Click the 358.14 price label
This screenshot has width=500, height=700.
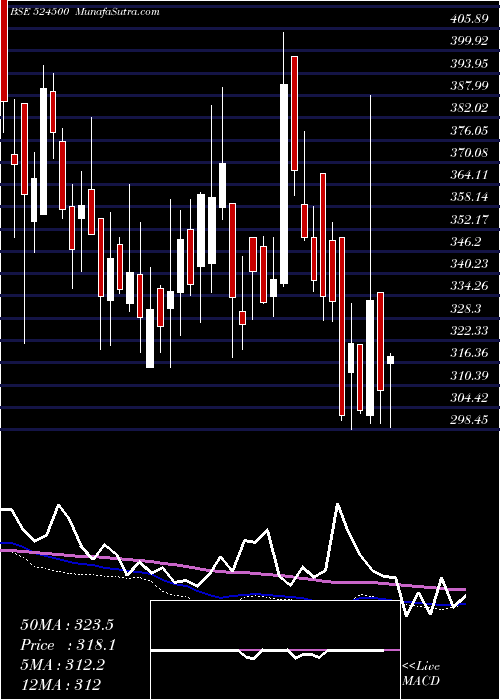(x=470, y=197)
